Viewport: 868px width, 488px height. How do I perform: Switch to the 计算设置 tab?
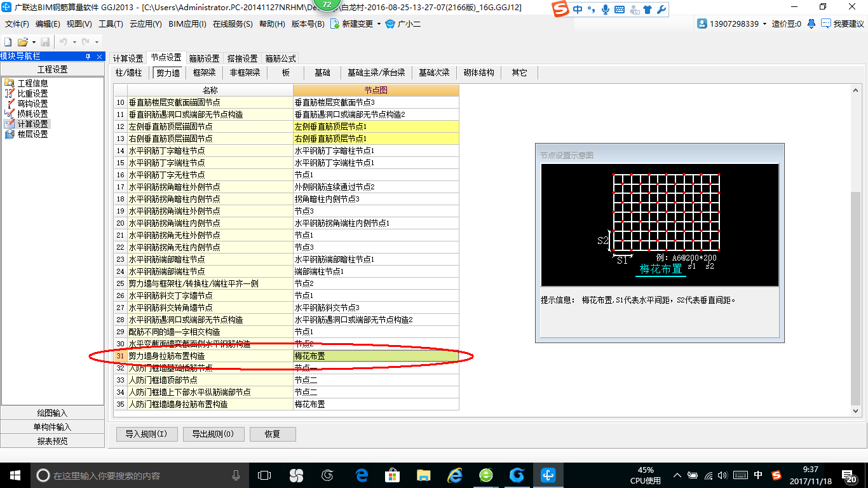[128, 58]
